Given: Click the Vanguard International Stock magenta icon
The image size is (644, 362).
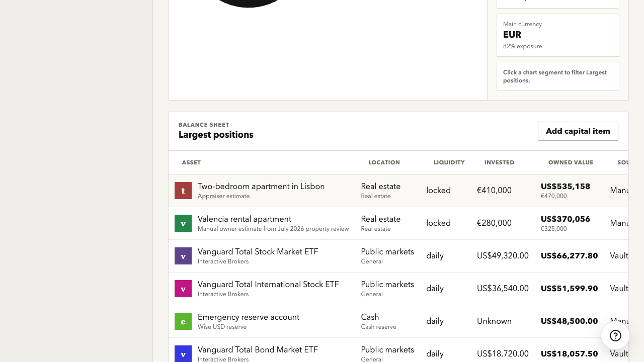Looking at the screenshot, I should pos(183,289).
